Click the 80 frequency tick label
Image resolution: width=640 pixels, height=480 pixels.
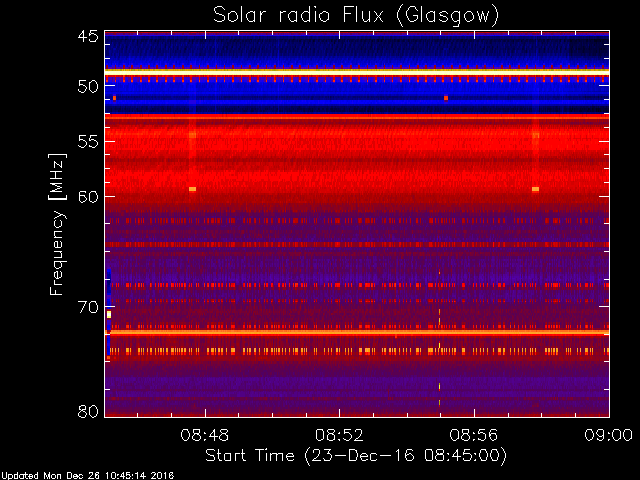(x=88, y=411)
